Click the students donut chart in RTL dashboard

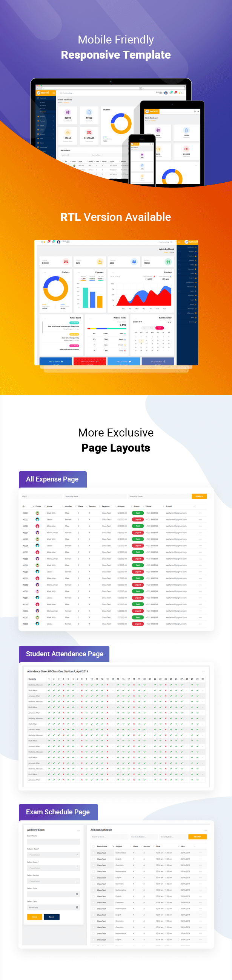(x=55, y=288)
